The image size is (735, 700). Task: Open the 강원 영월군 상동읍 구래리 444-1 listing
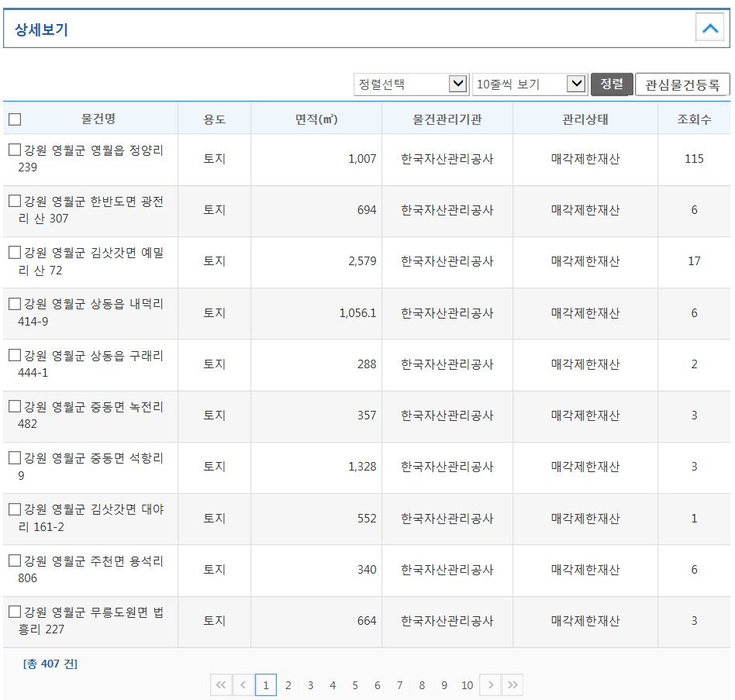[x=91, y=364]
